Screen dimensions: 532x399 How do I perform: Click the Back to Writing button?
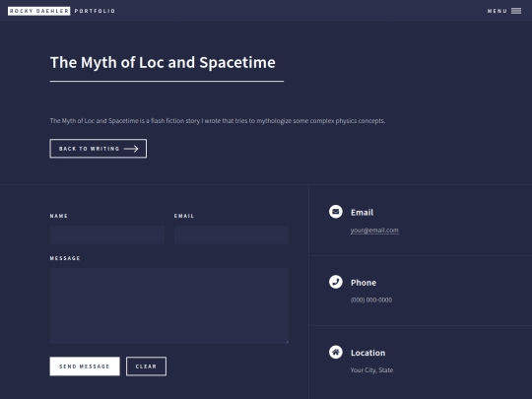[x=99, y=149]
